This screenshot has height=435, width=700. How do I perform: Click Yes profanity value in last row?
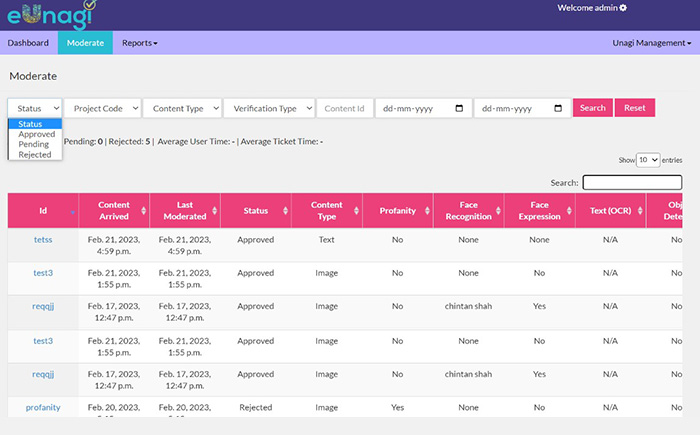397,407
